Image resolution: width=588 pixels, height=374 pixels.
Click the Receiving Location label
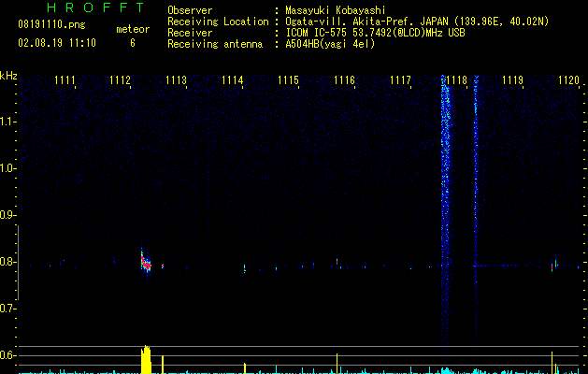218,22
